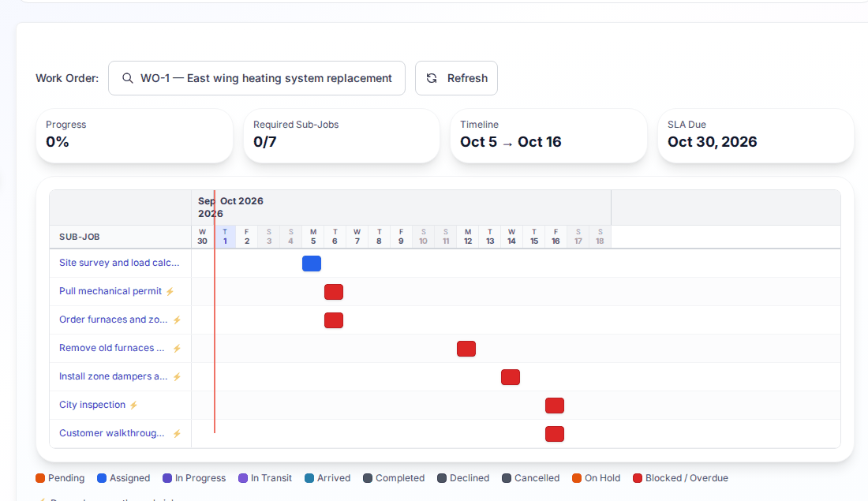Click lightning icon beside Customer walkthrough
The image size is (868, 501).
pos(177,433)
